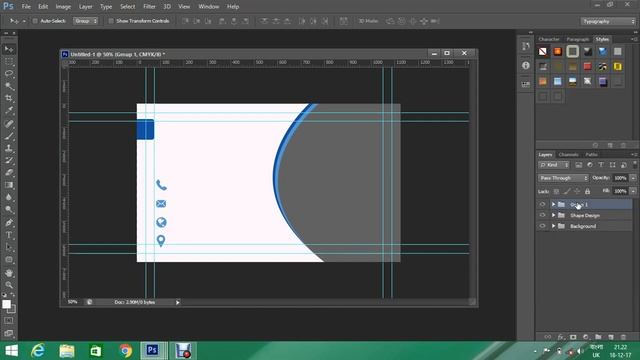Viewport: 640px width, 360px height.
Task: Switch to the Paths tab
Action: pos(591,155)
